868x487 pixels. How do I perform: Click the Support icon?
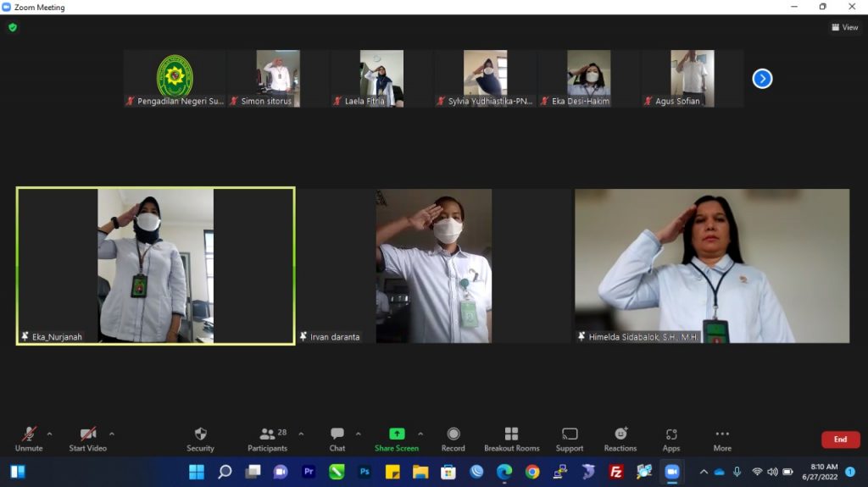(569, 438)
